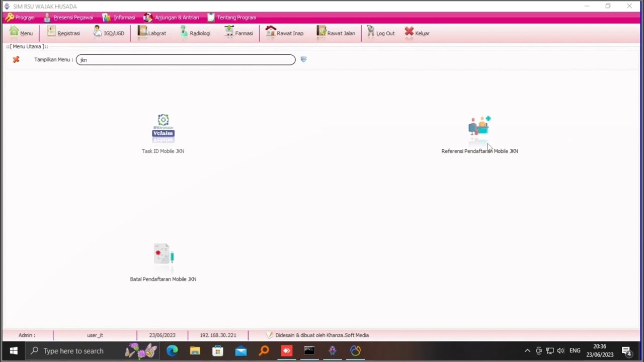Click the 23/06/2023 status bar date
This screenshot has height=362, width=644.
pos(162,335)
